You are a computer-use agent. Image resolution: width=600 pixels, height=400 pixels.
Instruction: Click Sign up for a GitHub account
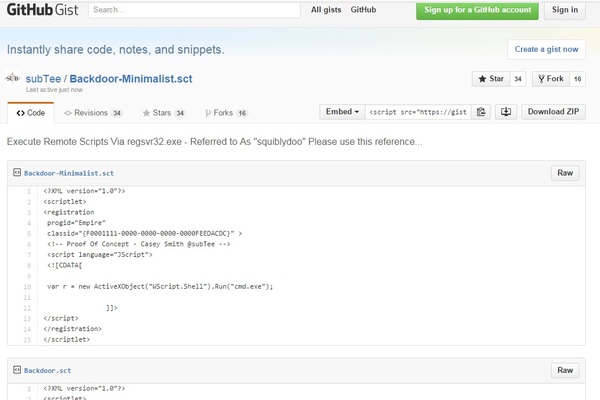click(477, 10)
